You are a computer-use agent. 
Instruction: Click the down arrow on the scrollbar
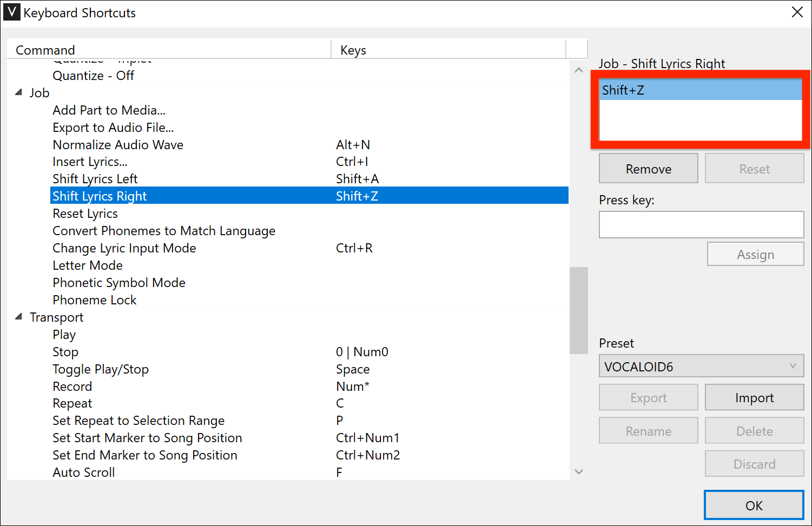(578, 471)
